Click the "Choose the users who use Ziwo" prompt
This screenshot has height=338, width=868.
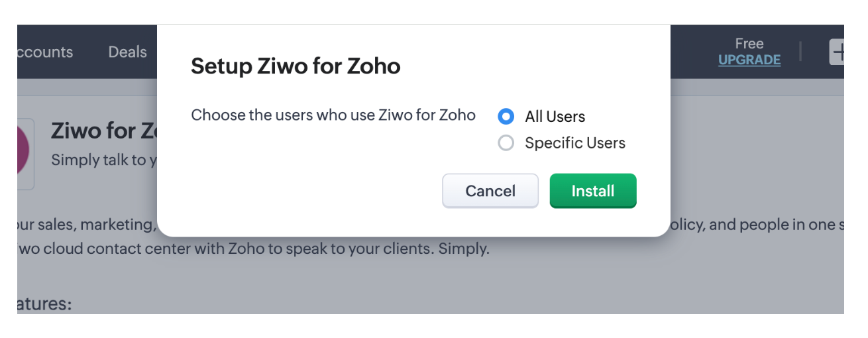(x=333, y=115)
